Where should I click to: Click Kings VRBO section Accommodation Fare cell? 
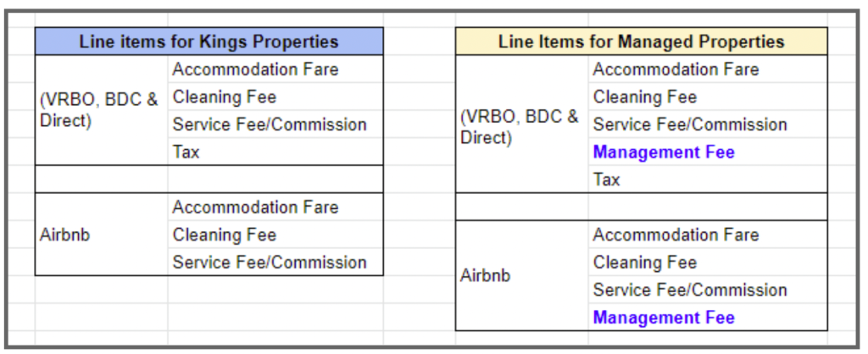[x=255, y=69]
